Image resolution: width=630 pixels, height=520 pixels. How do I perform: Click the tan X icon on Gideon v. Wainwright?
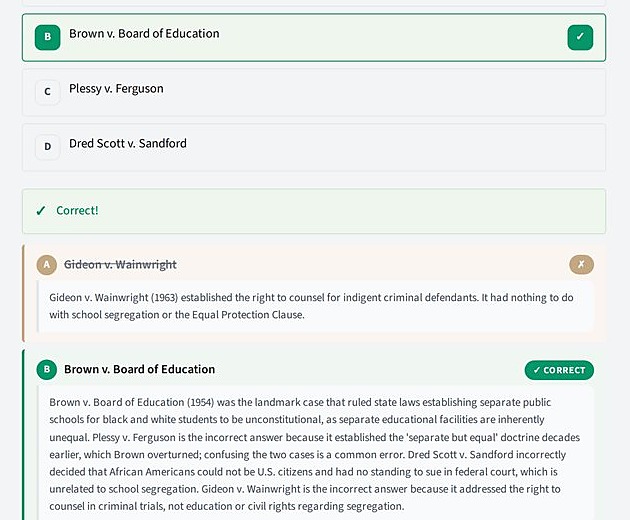[581, 264]
